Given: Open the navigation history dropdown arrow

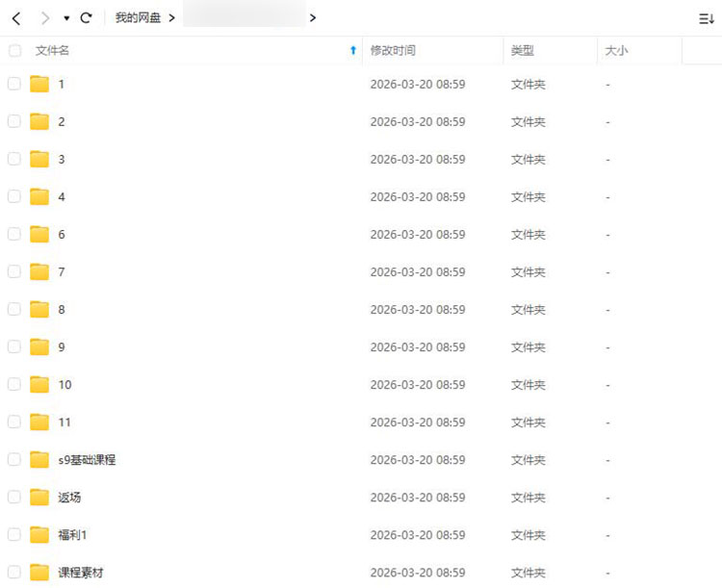Looking at the screenshot, I should 66,18.
